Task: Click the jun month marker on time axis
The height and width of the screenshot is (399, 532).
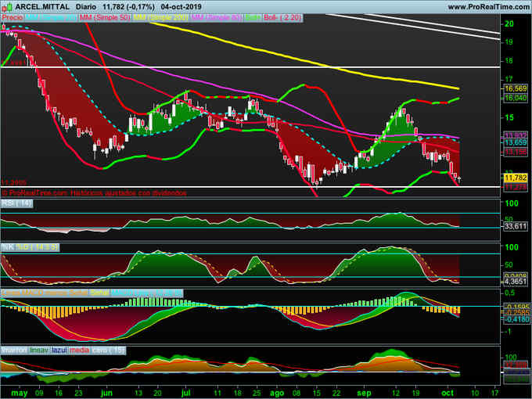Action: coord(106,393)
